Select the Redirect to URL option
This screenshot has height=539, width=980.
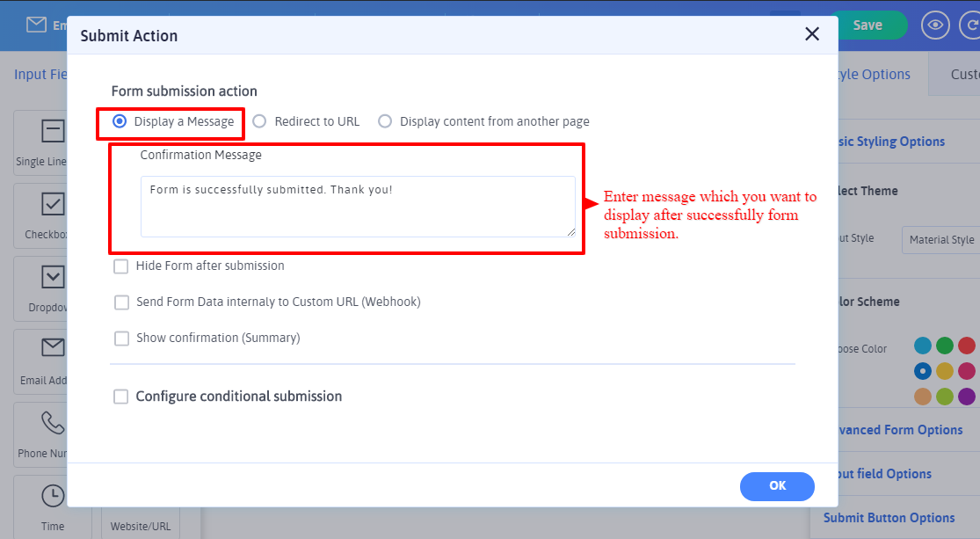(x=260, y=121)
